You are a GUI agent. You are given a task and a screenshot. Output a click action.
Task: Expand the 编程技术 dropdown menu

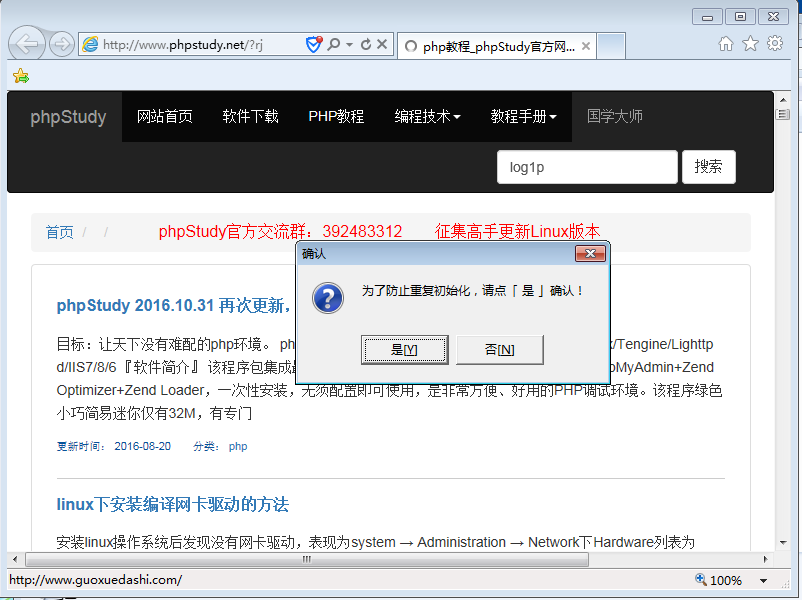(x=428, y=117)
